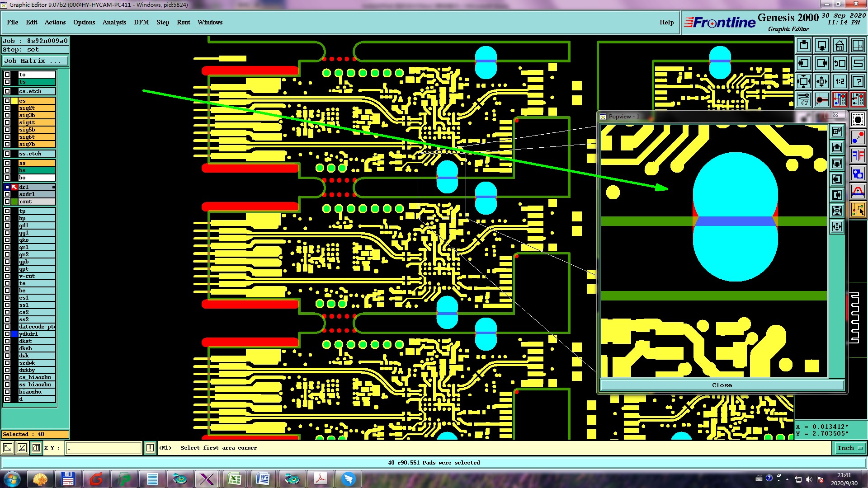Click the pan left arrow icon
Screen dimensions: 868x488
[x=803, y=63]
